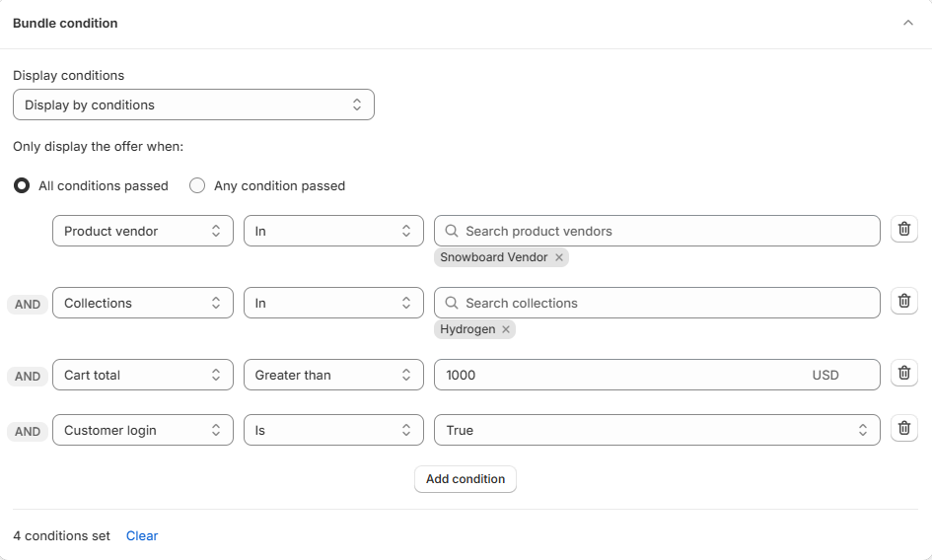Select the All conditions passed option
The image size is (932, 560).
point(22,185)
